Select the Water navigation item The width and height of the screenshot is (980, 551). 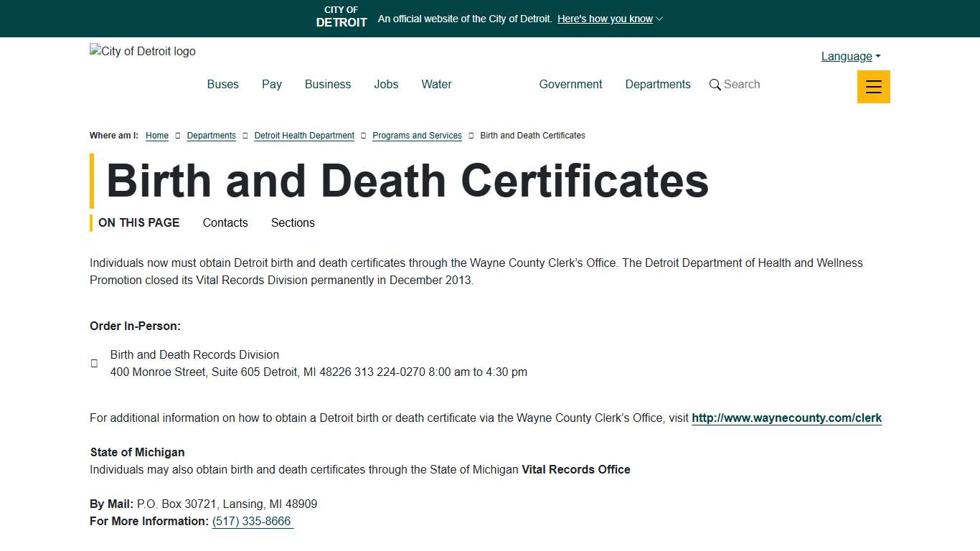[436, 84]
